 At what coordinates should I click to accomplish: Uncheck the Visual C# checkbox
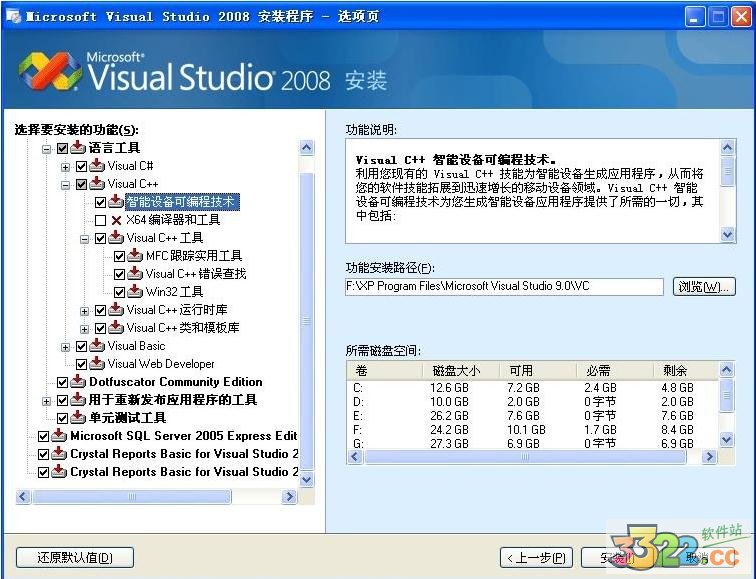tap(81, 166)
